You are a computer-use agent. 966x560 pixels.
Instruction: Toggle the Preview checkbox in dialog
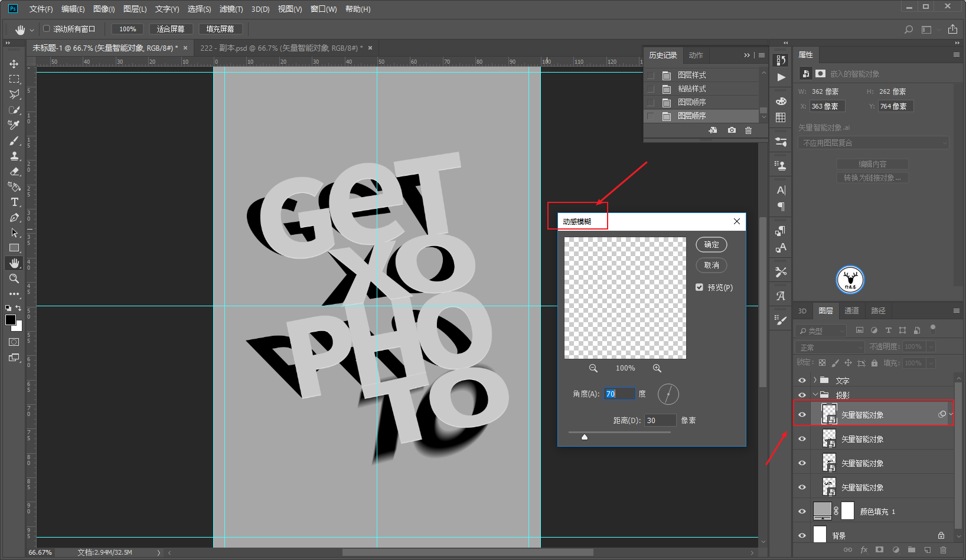pos(699,287)
